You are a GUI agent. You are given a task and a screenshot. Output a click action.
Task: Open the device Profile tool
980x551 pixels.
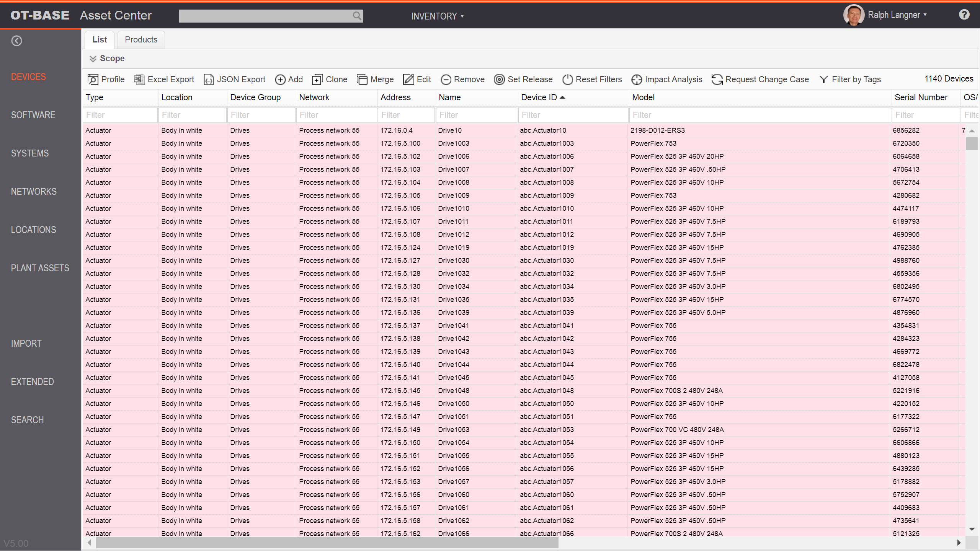[106, 79]
